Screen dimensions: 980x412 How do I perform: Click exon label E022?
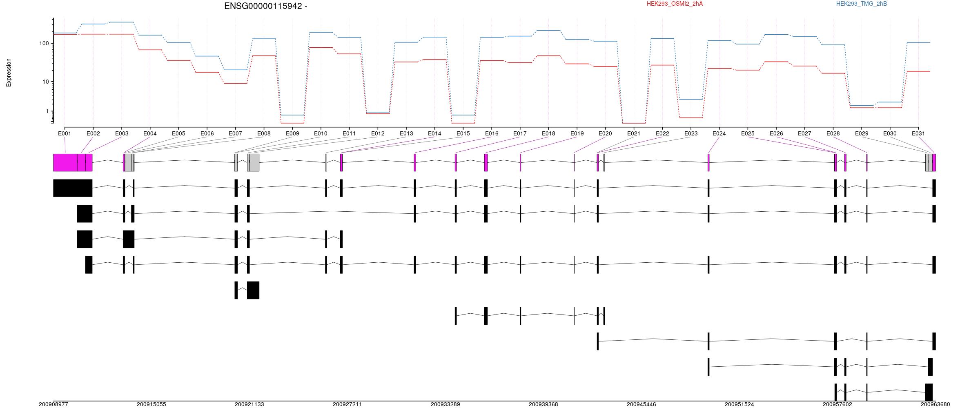[x=662, y=133]
